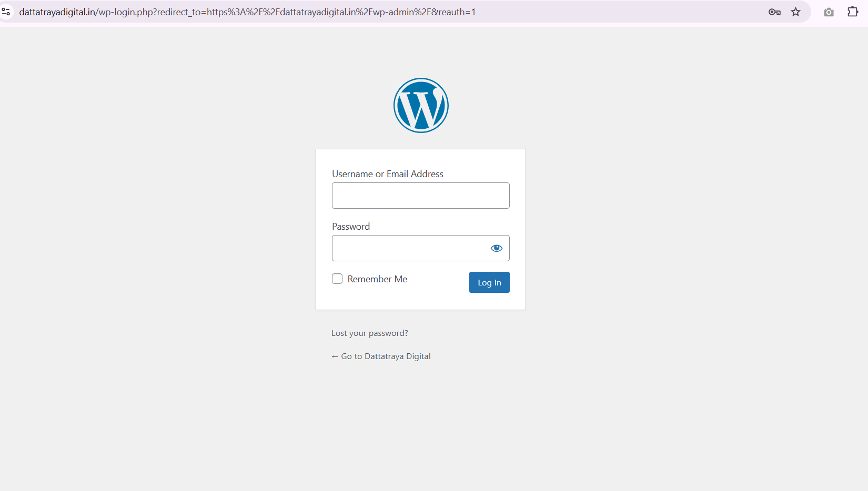Click the eye icon in the Password field
This screenshot has height=491, width=868.
(x=496, y=248)
